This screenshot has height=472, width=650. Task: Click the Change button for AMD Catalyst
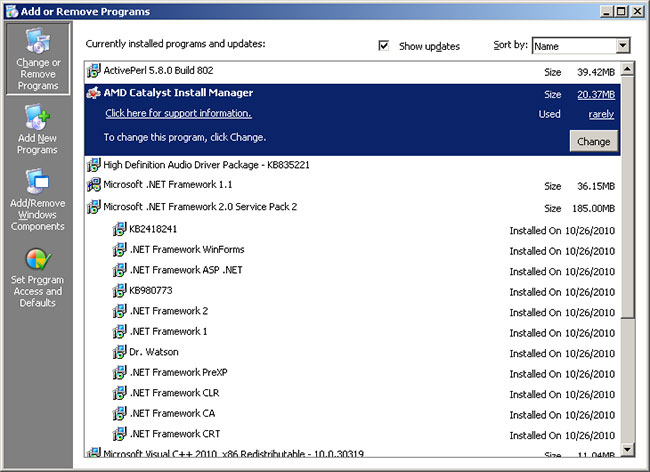(x=594, y=141)
